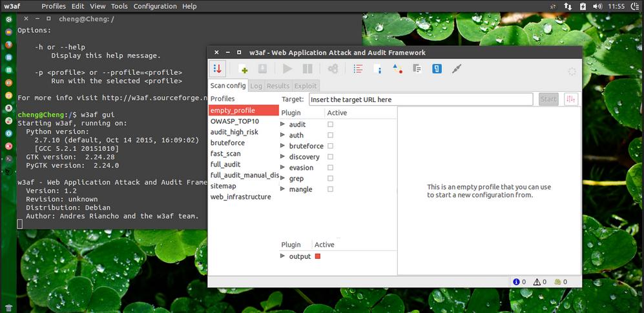Enable the discovery plugin checkbox

330,157
